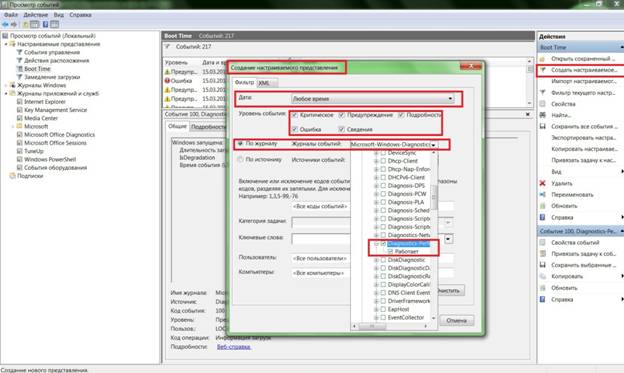Click the toolbar back arrow icon
The height and width of the screenshot is (373, 624).
pyautogui.click(x=5, y=25)
